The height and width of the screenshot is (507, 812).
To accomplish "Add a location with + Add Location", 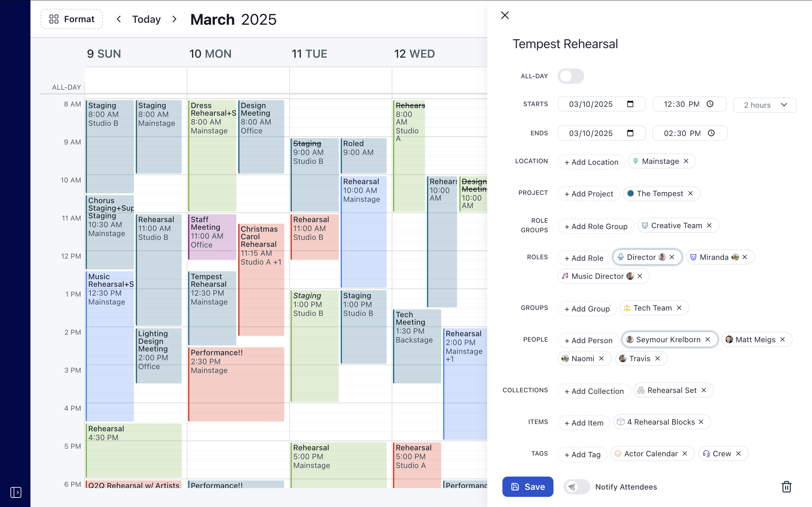I will pos(591,162).
